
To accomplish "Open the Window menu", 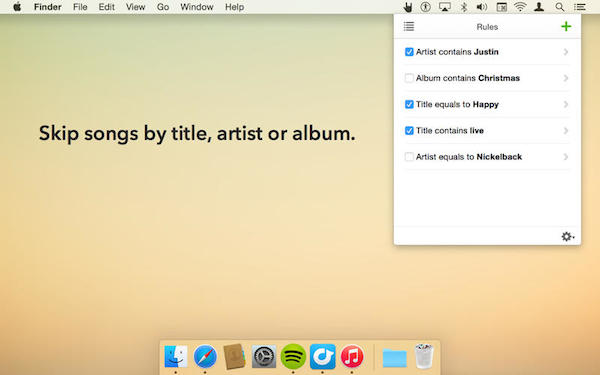I will [197, 7].
